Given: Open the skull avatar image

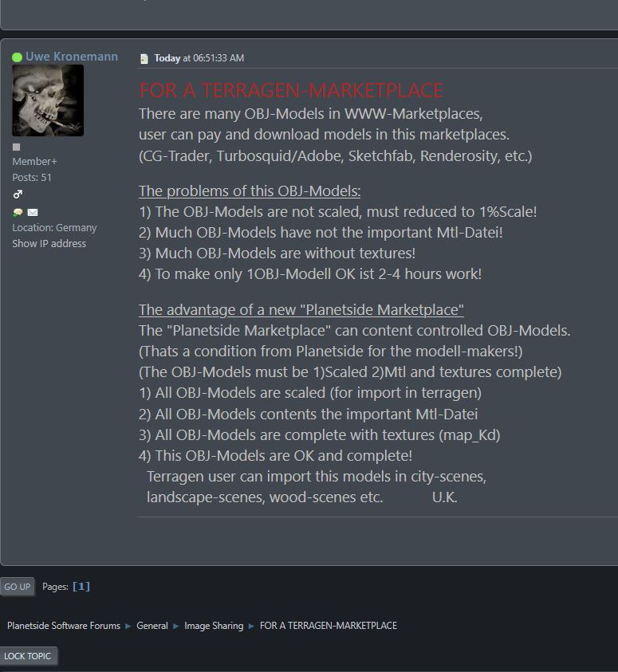Looking at the screenshot, I should pyautogui.click(x=48, y=100).
